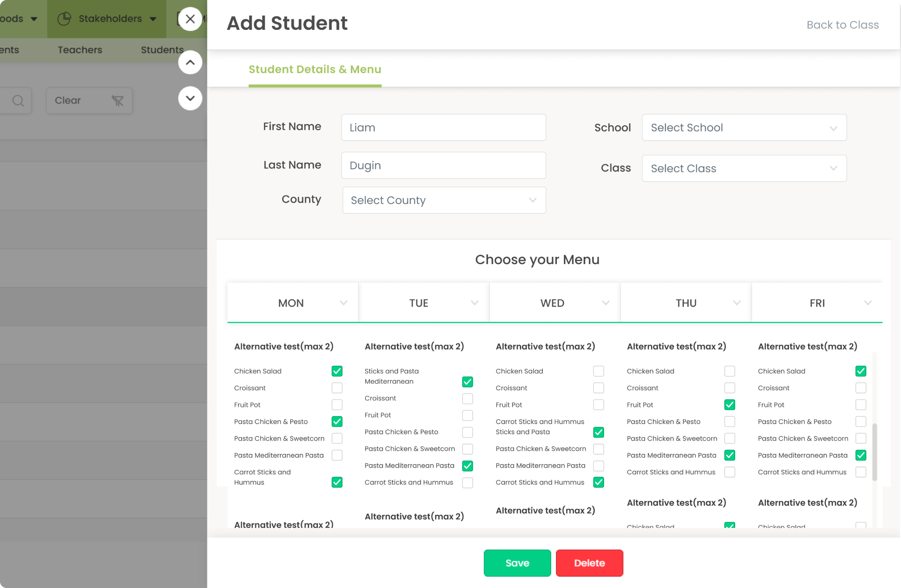Expand FRI day chevron arrow
Screen dimensions: 901x588
click(868, 303)
